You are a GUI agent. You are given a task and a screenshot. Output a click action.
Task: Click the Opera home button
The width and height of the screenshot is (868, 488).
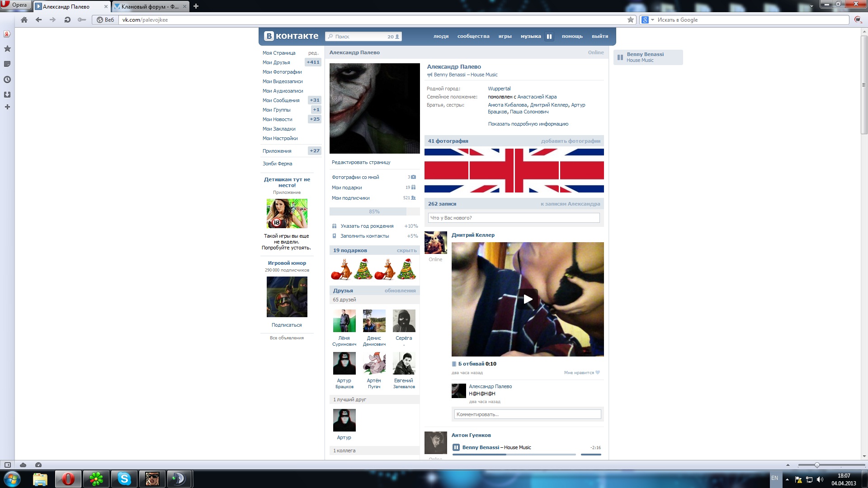click(24, 20)
